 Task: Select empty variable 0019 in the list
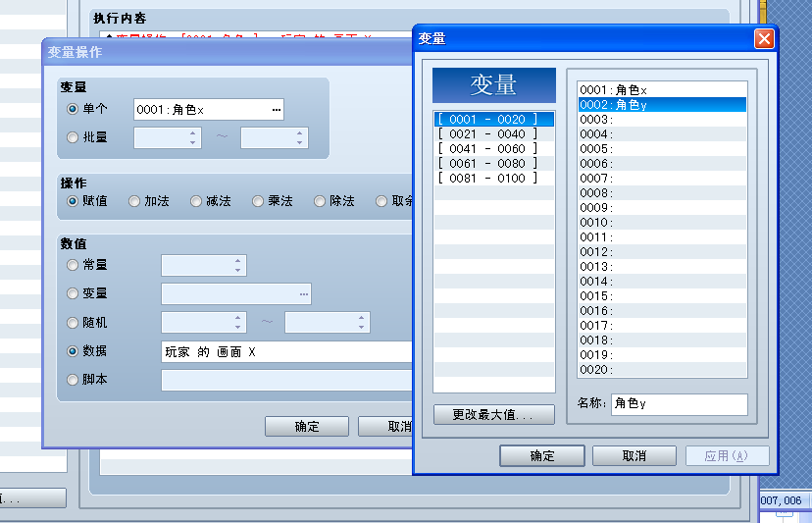pos(662,355)
